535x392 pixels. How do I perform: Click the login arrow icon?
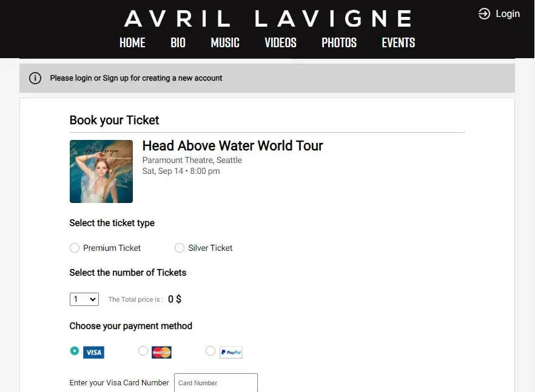(484, 14)
